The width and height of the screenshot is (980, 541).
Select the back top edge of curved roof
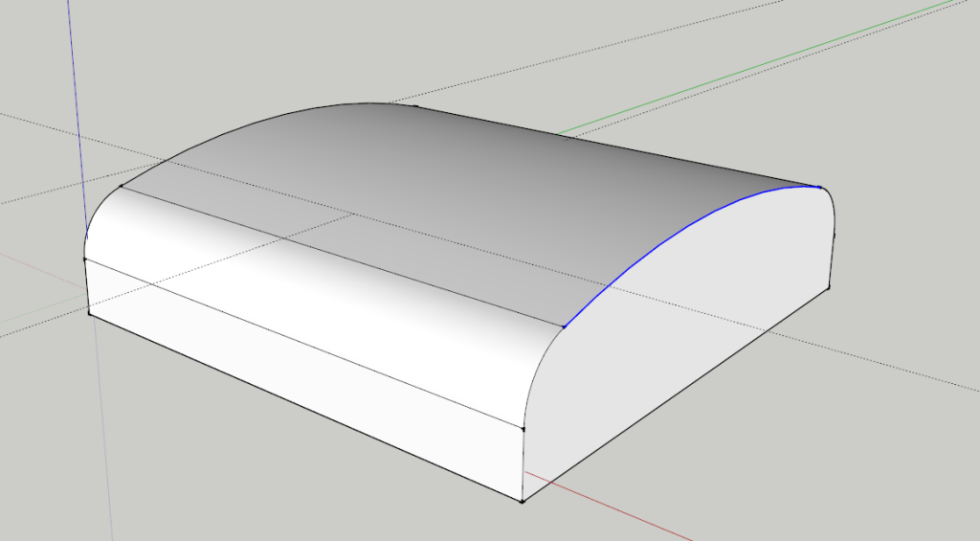point(619,147)
